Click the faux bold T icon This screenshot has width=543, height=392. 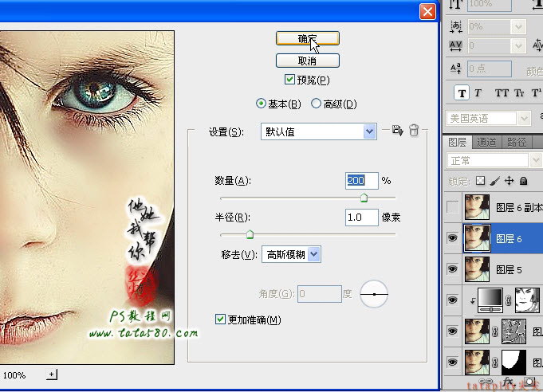(462, 93)
